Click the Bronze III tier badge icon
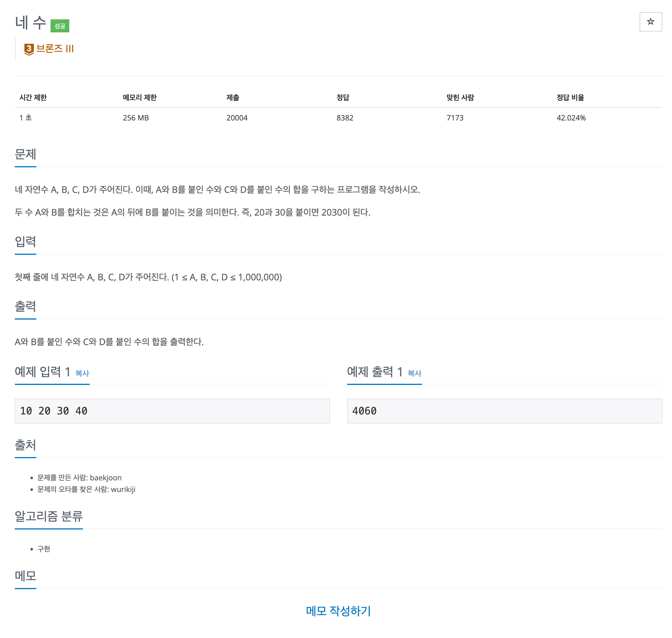Image resolution: width=672 pixels, height=638 pixels. click(29, 49)
